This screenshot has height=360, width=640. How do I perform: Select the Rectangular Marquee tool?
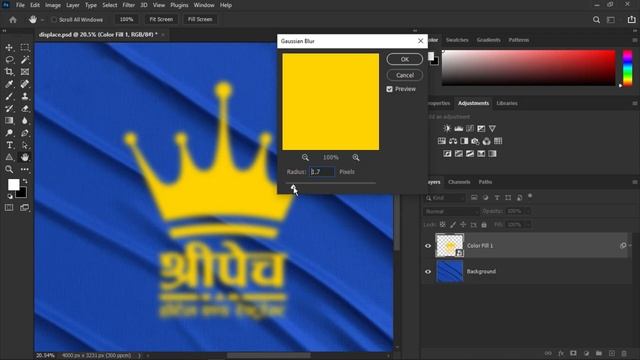pos(25,47)
